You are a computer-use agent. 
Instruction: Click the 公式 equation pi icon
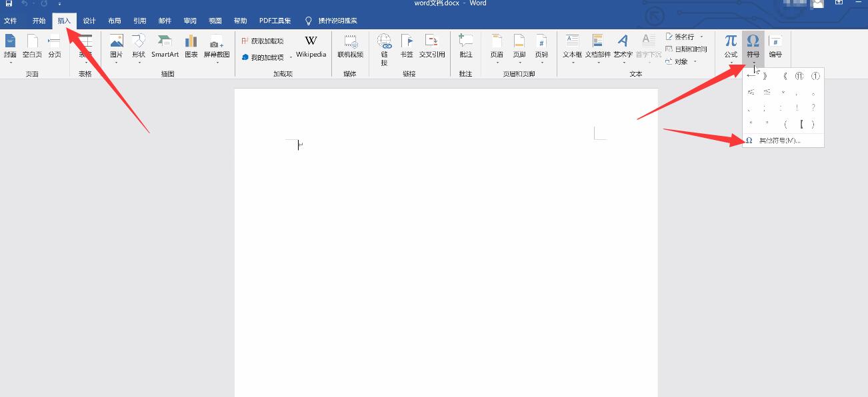(x=731, y=47)
